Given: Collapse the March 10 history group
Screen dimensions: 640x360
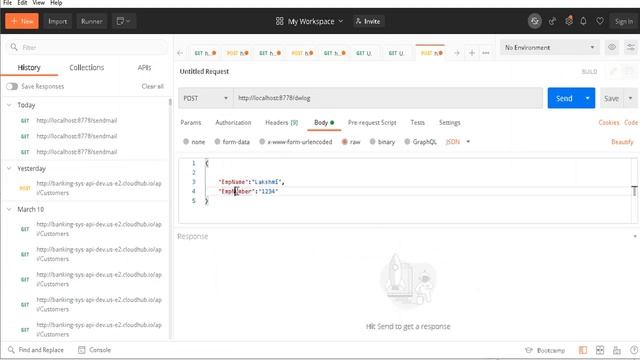Looking at the screenshot, I should [x=9, y=209].
